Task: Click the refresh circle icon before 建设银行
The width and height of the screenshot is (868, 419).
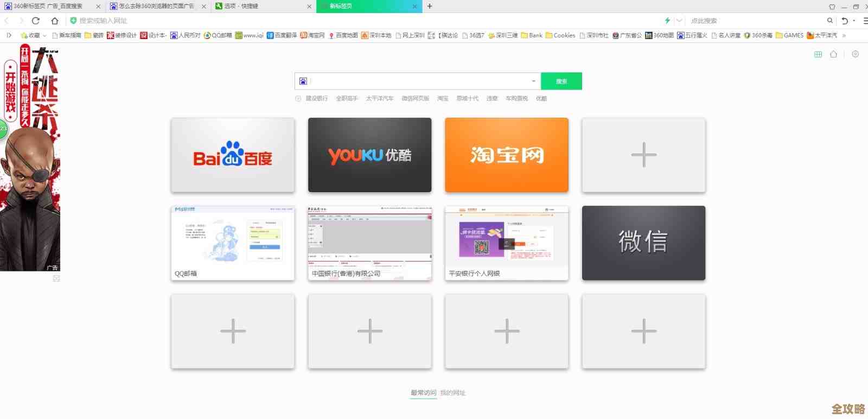Action: (298, 98)
